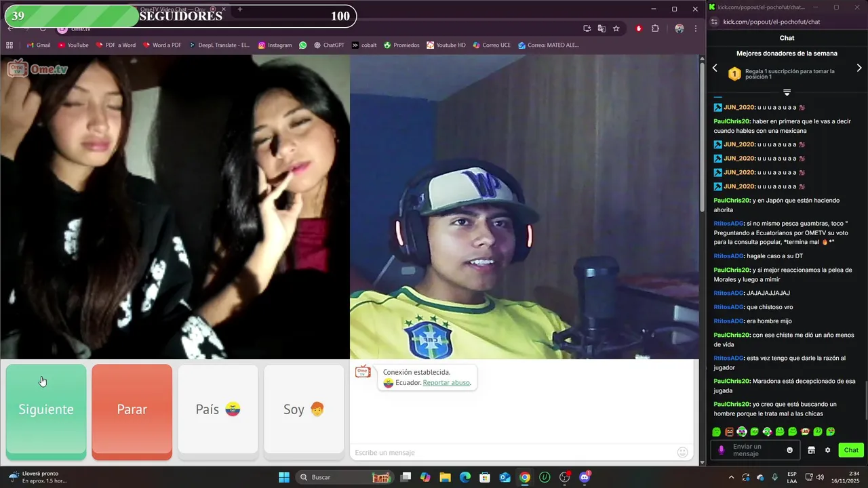Open the Chrome profile avatar
The height and width of the screenshot is (488, 868).
pos(679,28)
